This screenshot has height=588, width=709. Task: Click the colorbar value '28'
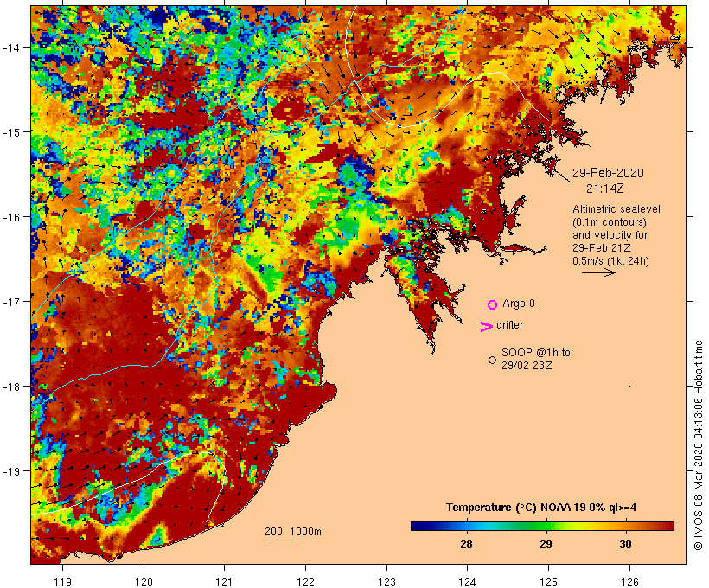466,544
